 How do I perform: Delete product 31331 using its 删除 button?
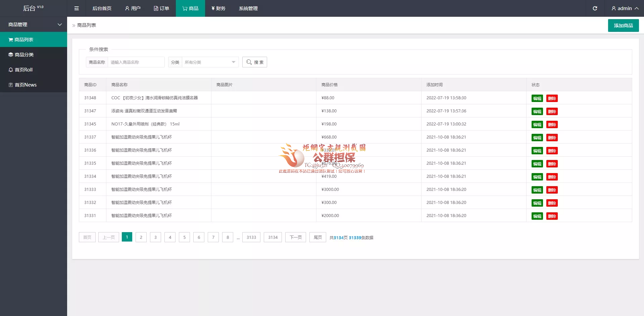click(552, 216)
